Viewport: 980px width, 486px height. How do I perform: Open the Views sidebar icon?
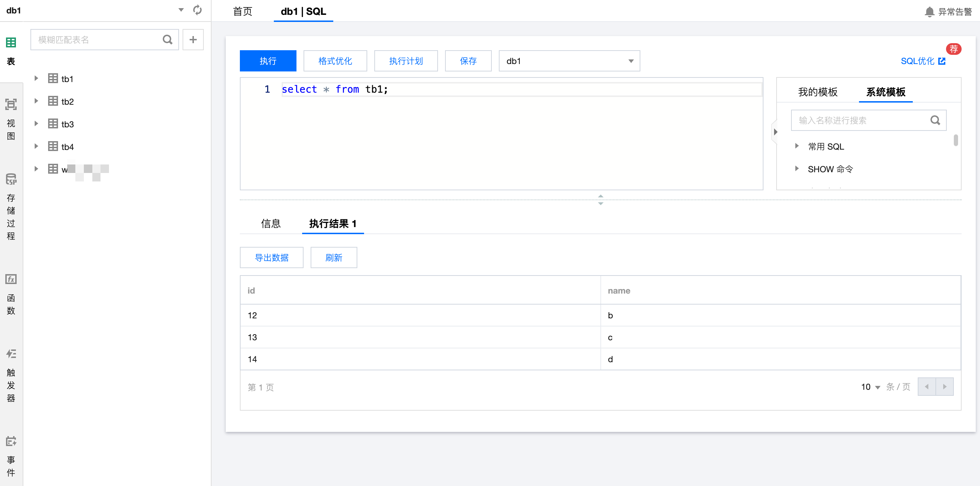pyautogui.click(x=11, y=104)
